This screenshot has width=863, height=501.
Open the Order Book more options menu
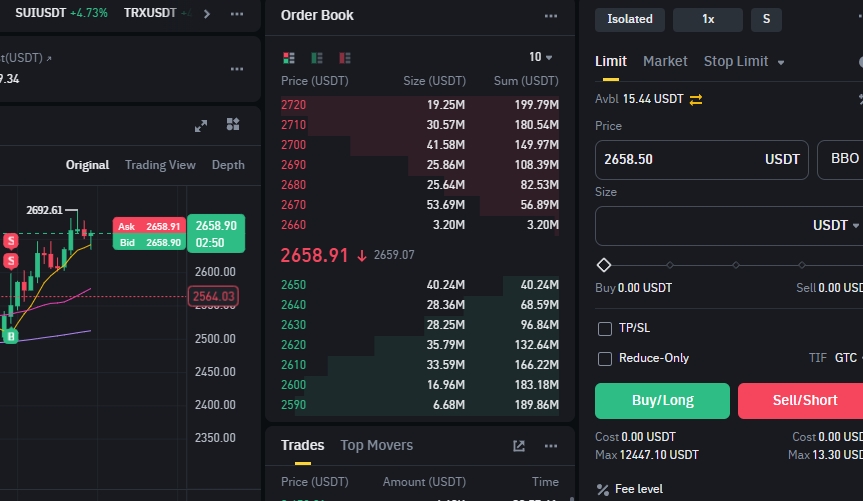point(550,16)
